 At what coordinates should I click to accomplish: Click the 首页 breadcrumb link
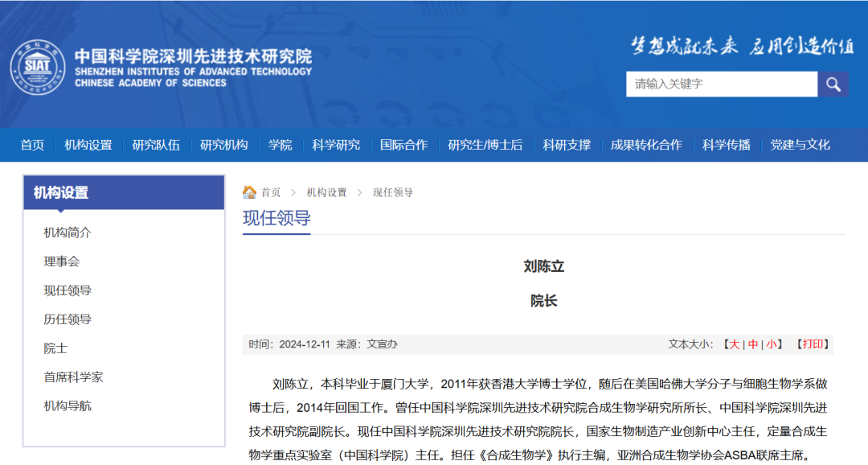pyautogui.click(x=271, y=192)
